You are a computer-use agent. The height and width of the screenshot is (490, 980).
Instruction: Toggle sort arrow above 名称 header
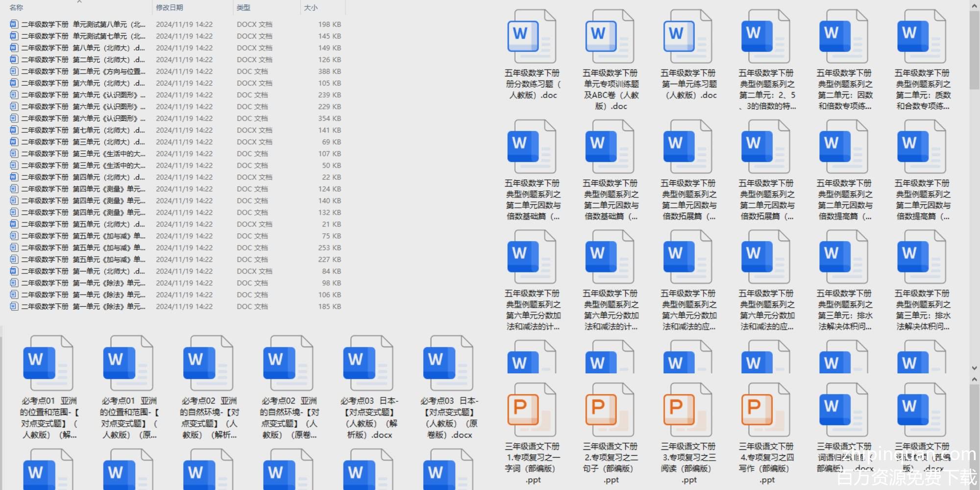[79, 2]
